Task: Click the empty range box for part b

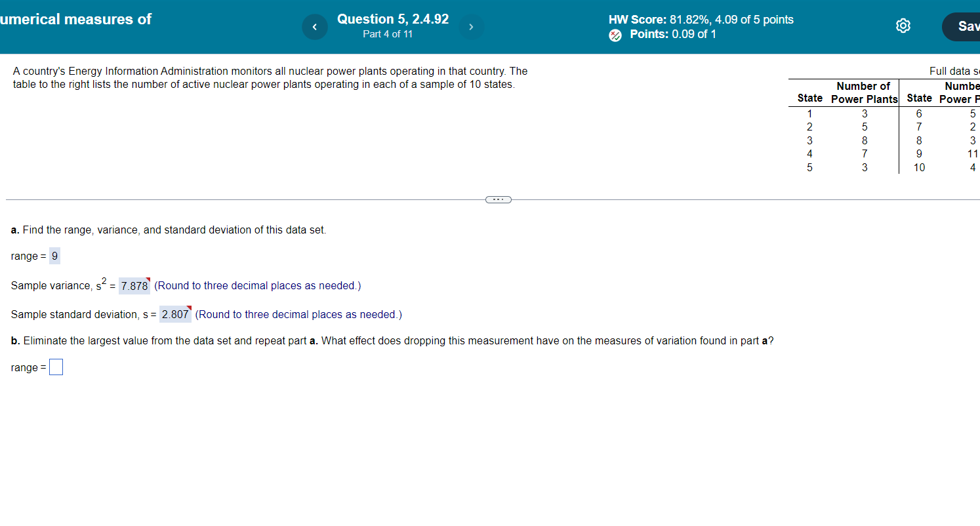Action: coord(56,367)
